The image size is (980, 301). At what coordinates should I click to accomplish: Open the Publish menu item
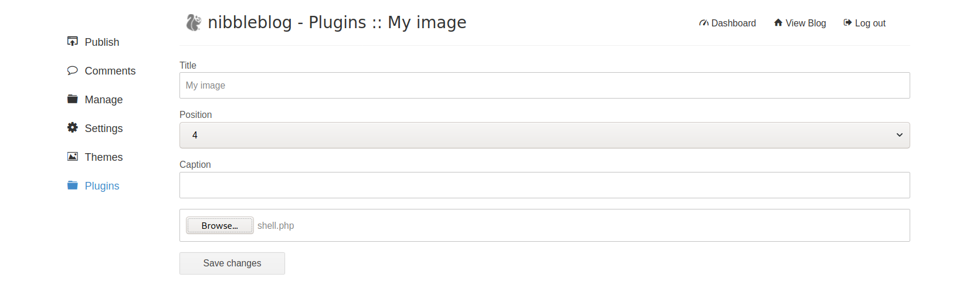pyautogui.click(x=102, y=42)
